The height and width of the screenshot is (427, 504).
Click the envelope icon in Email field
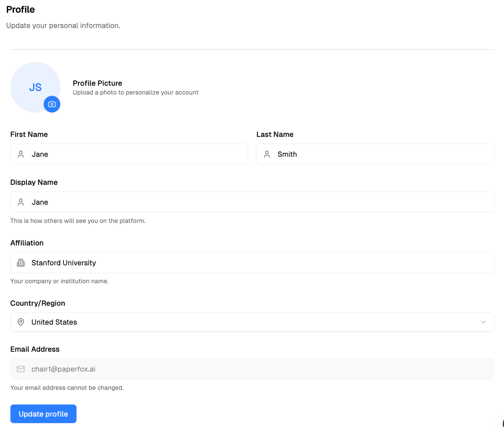[x=21, y=369]
